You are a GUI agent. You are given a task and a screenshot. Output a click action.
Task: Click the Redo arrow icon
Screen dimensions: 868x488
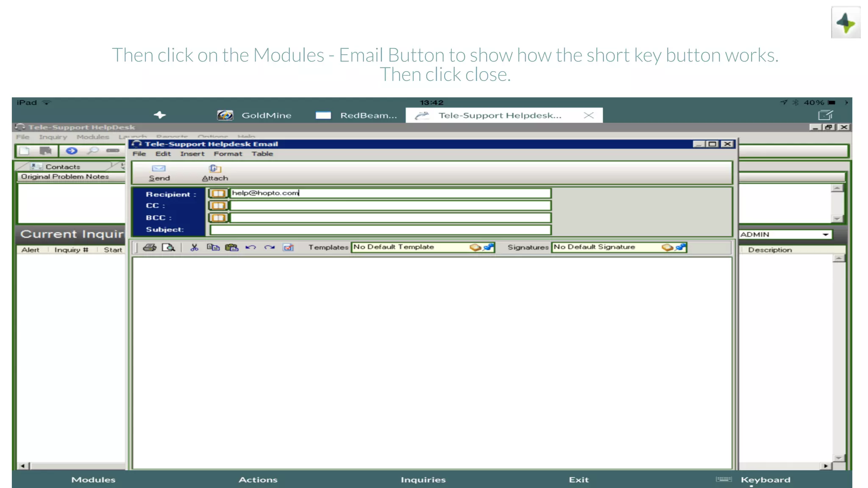point(270,247)
